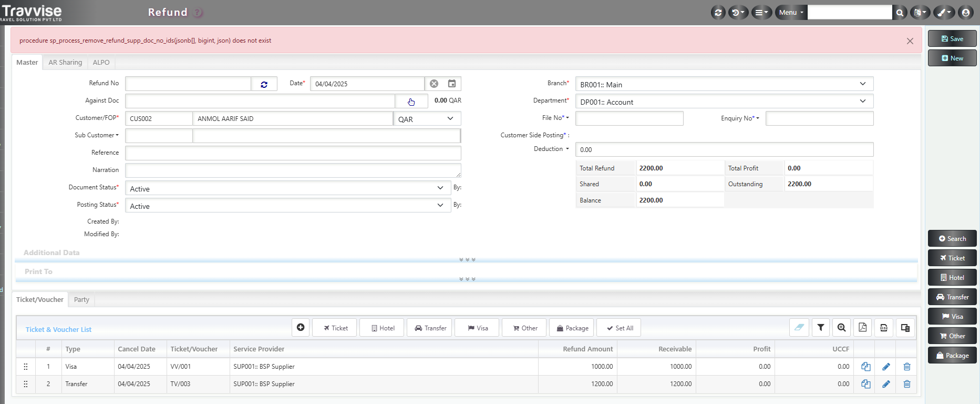The height and width of the screenshot is (404, 980).
Task: Click the drag handle of Visa row
Action: point(26,367)
